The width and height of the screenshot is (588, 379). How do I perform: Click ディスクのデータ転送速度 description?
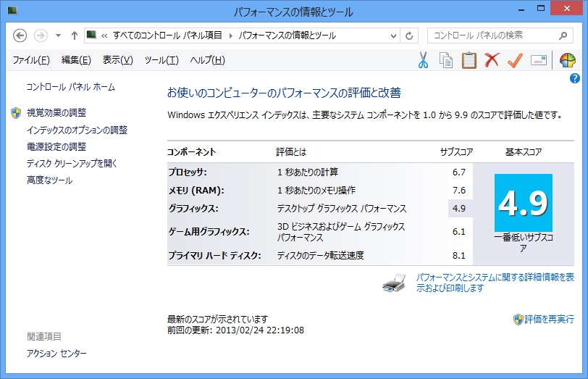click(321, 256)
